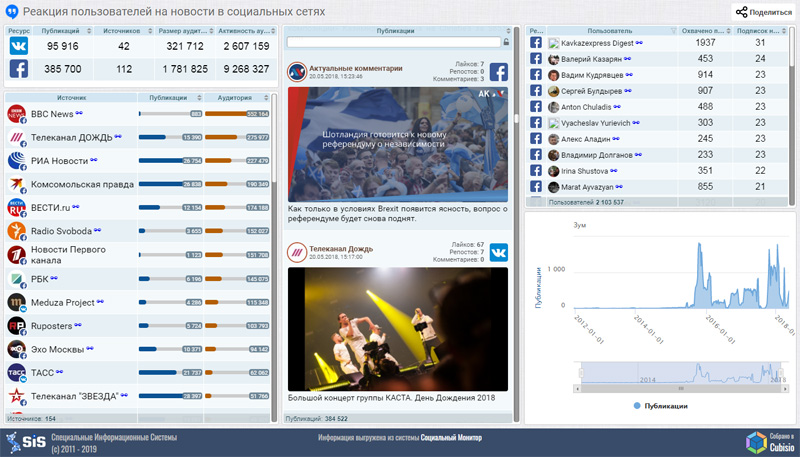Screen dimensions: 800x457
Task: Click navigator scrollbar right arrow
Action: 785,389
